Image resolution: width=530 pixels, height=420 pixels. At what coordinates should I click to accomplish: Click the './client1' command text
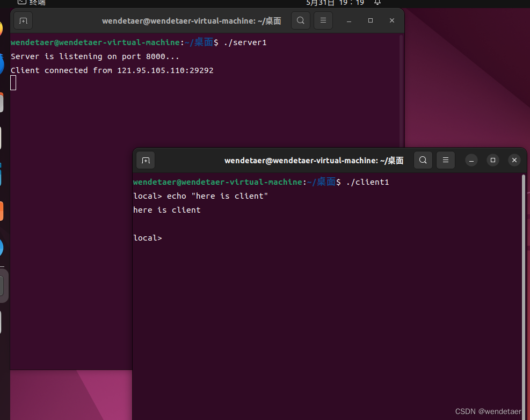pyautogui.click(x=367, y=182)
